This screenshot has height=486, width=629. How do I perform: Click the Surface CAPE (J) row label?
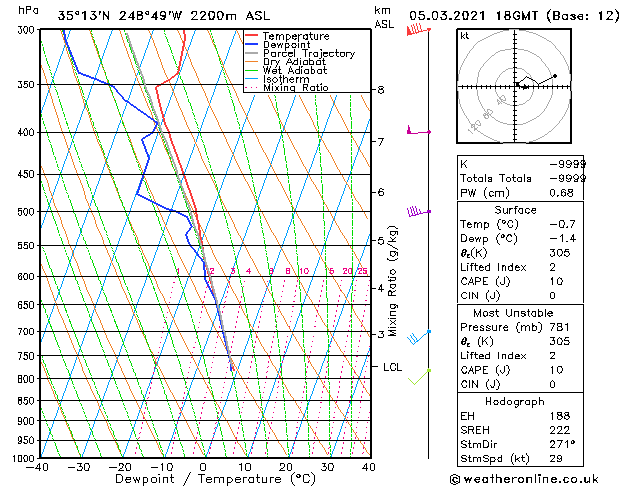(485, 281)
